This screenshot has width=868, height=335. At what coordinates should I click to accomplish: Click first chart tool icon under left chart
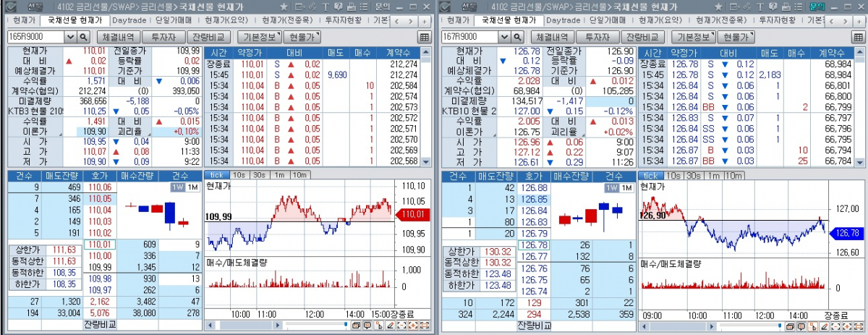(x=356, y=326)
